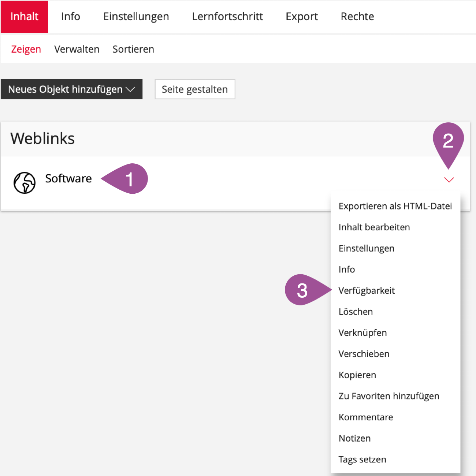Select the Verwalten subtab
Image resolution: width=476 pixels, height=476 pixels.
[x=77, y=49]
